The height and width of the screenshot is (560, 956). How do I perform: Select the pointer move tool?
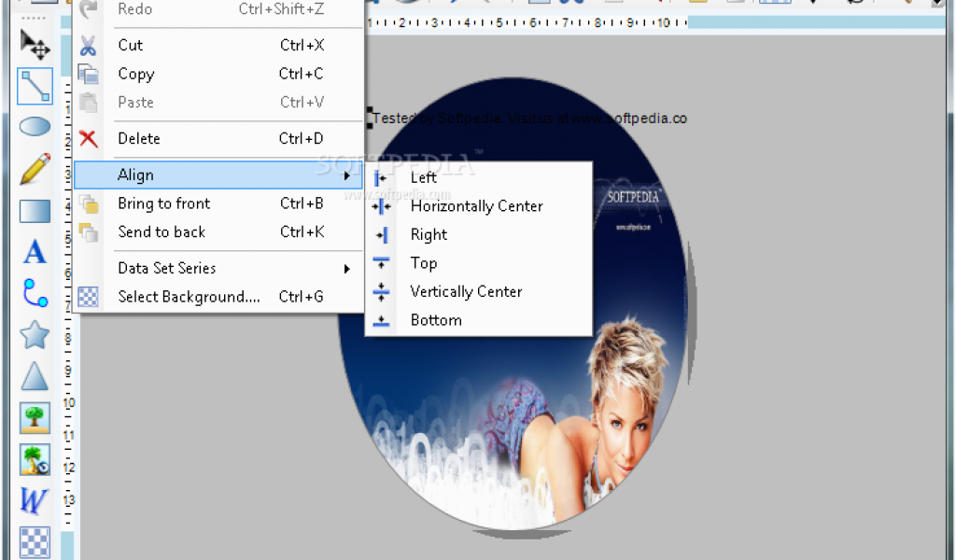pyautogui.click(x=35, y=44)
